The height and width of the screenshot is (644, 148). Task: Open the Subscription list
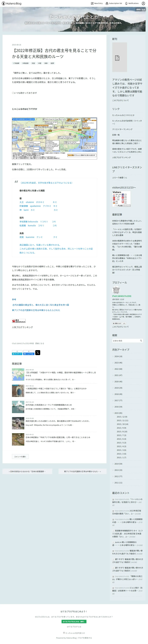pos(114,3)
